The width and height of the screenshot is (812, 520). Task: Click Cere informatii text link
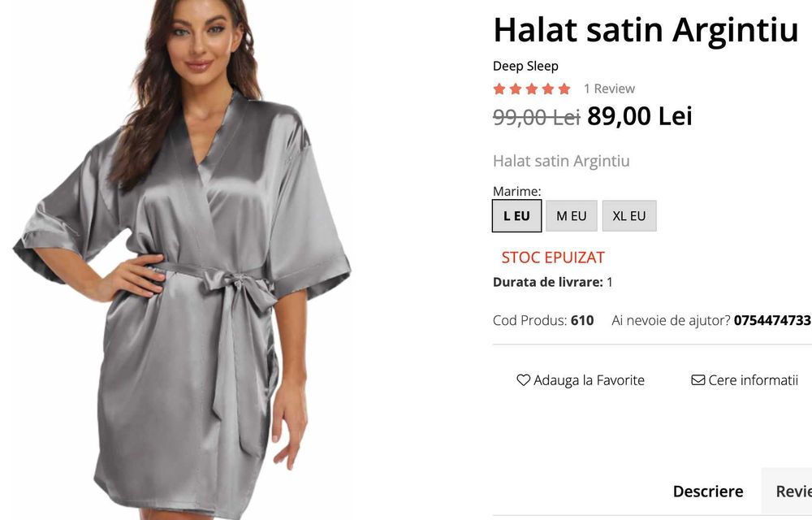click(753, 380)
